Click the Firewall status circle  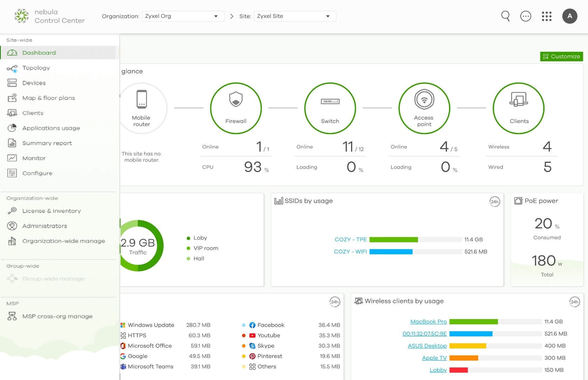point(236,108)
